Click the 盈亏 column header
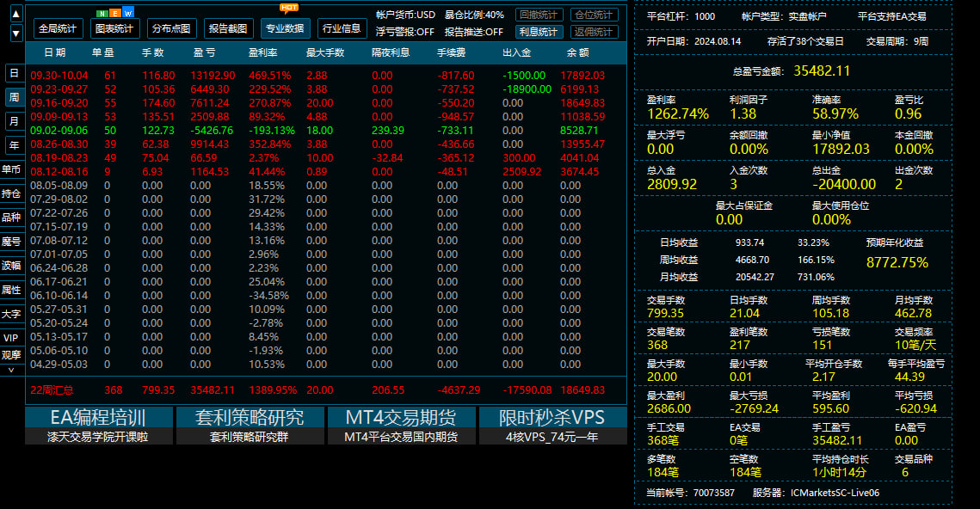980x509 pixels. (205, 52)
